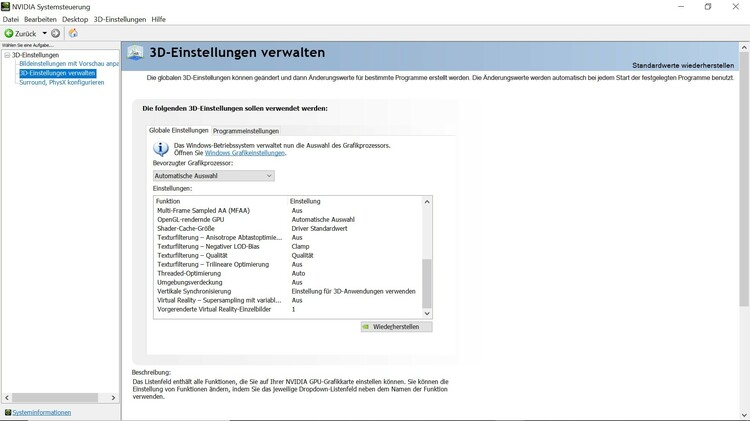This screenshot has height=421, width=750.
Task: Select the Texturfilterung Qualität row
Action: pos(288,255)
